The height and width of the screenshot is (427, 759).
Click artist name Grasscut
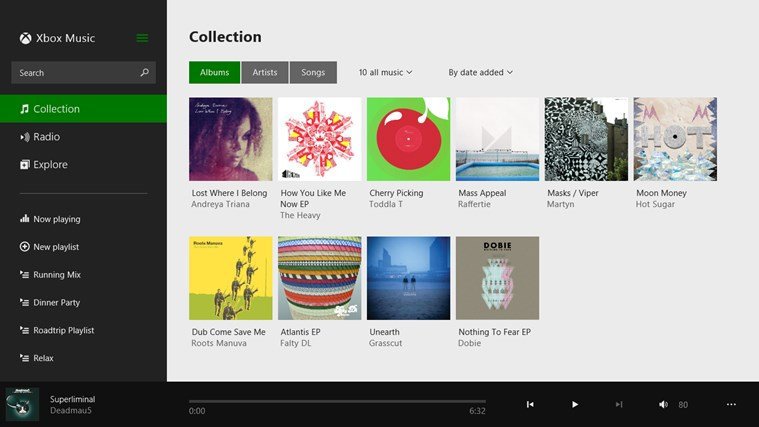[385, 343]
